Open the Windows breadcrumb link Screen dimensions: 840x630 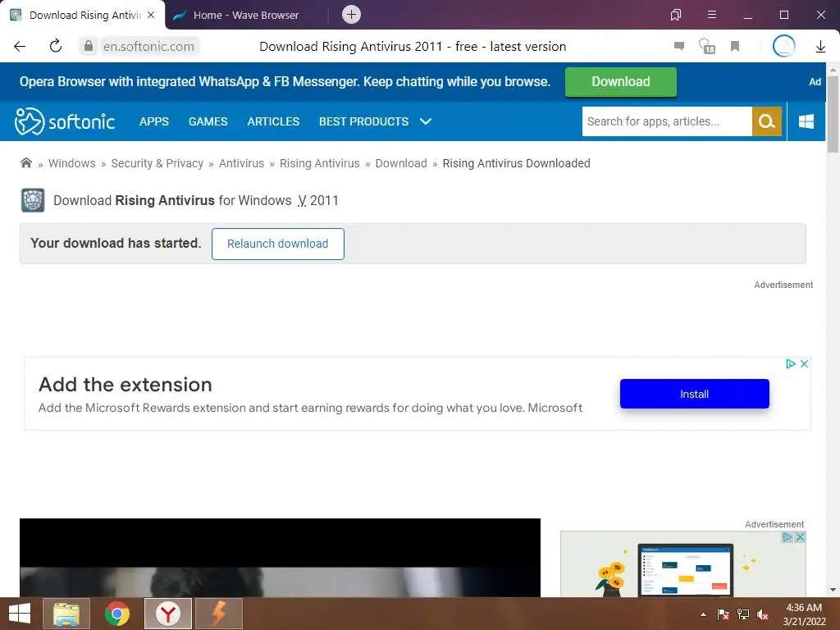tap(72, 163)
